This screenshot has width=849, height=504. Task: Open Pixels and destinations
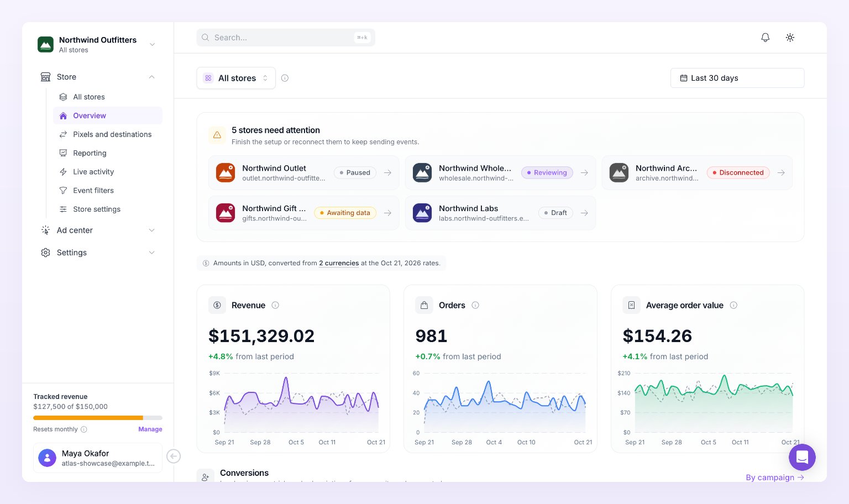click(108, 134)
